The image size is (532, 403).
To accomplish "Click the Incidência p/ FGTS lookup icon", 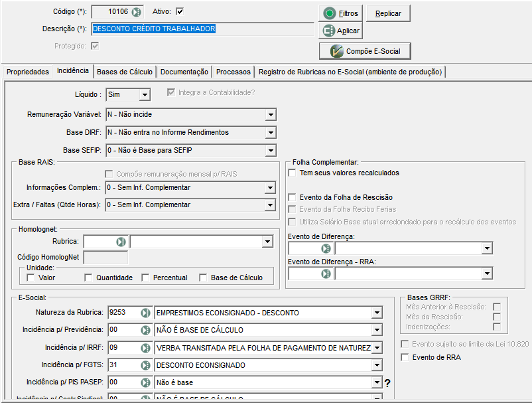I will coord(145,365).
